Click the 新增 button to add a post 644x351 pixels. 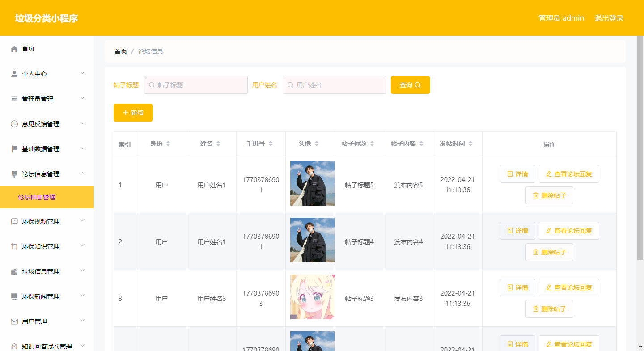[133, 113]
